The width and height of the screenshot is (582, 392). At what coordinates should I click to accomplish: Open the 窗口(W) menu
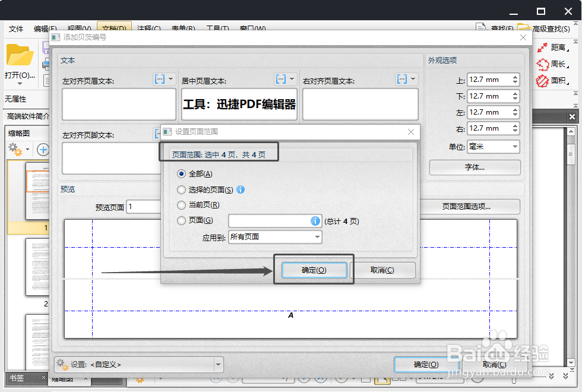pyautogui.click(x=252, y=29)
